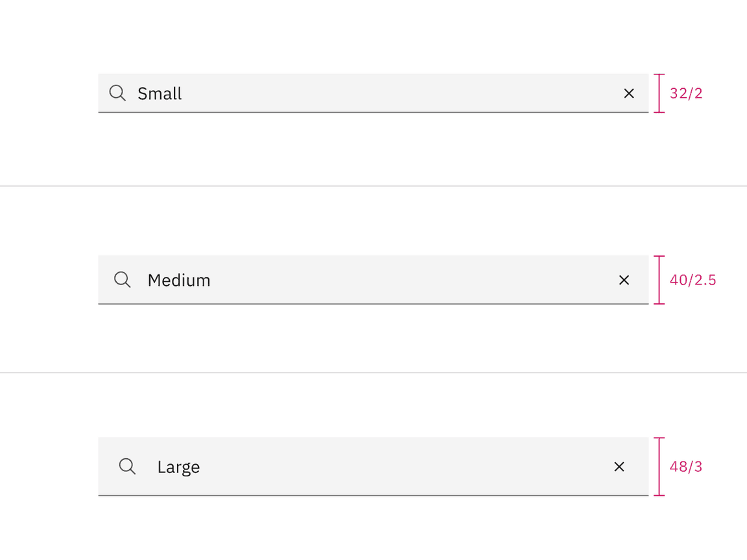Click empty middle area of the Medium search bar
747x560 pixels.
point(389,280)
